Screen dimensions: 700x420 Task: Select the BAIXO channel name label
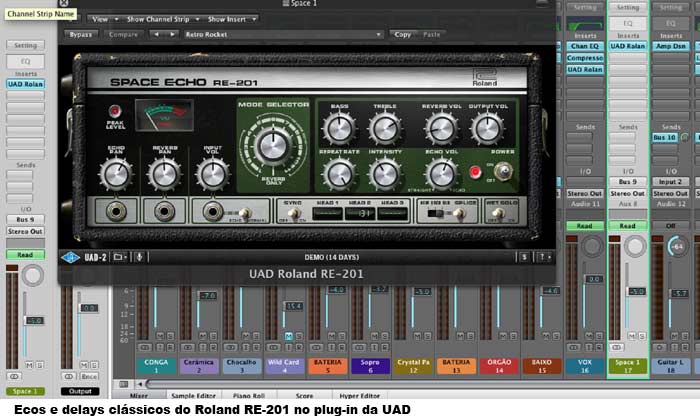pyautogui.click(x=542, y=366)
